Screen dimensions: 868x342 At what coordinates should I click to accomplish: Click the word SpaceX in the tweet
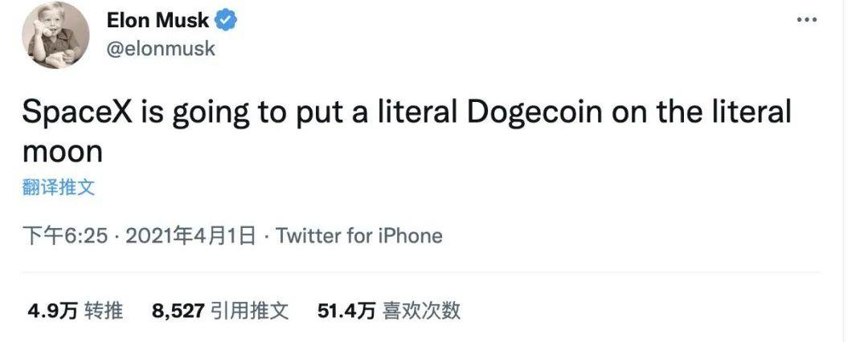[x=77, y=112]
